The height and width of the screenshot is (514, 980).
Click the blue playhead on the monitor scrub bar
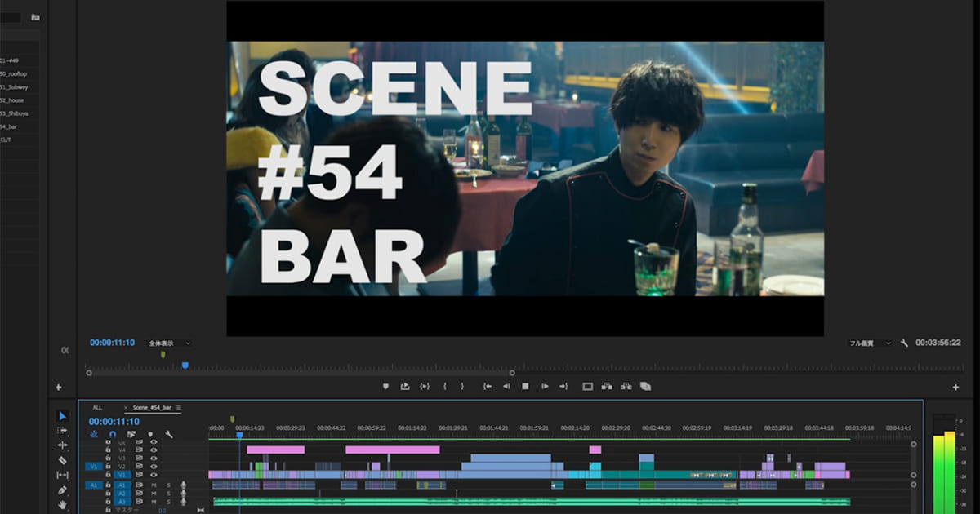tap(185, 366)
